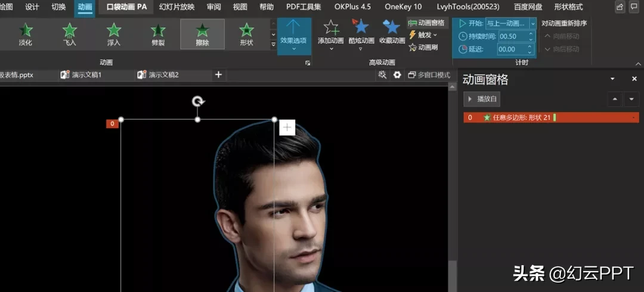644x292 pixels.
Task: Select the 淡化 (Fade) animation effect
Action: [x=26, y=34]
